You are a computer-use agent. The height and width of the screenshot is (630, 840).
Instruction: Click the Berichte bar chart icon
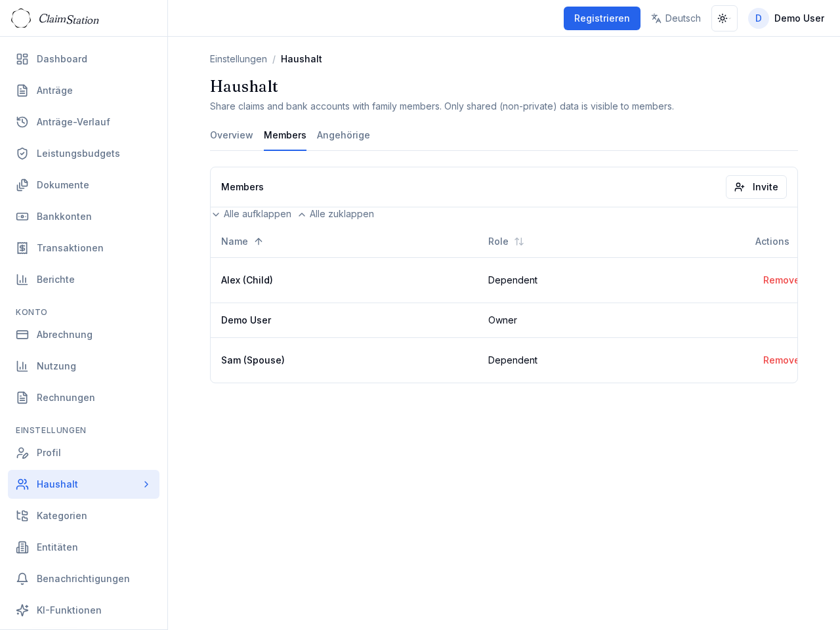(22, 280)
